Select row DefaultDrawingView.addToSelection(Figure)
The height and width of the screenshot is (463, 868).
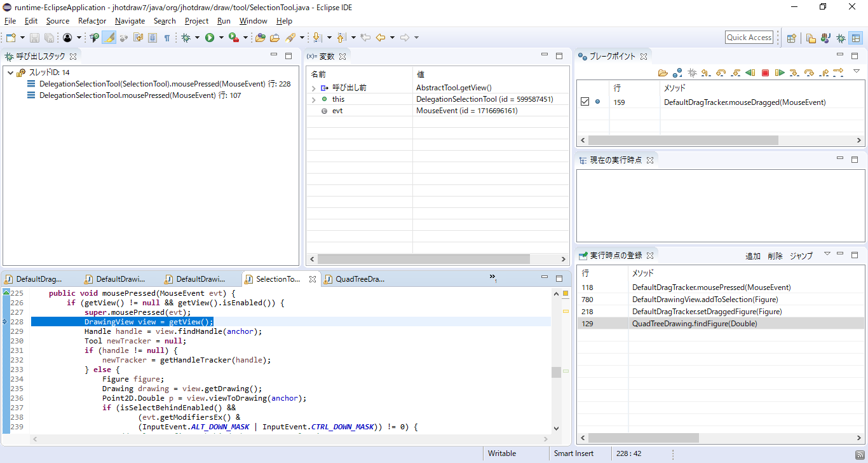pos(721,300)
